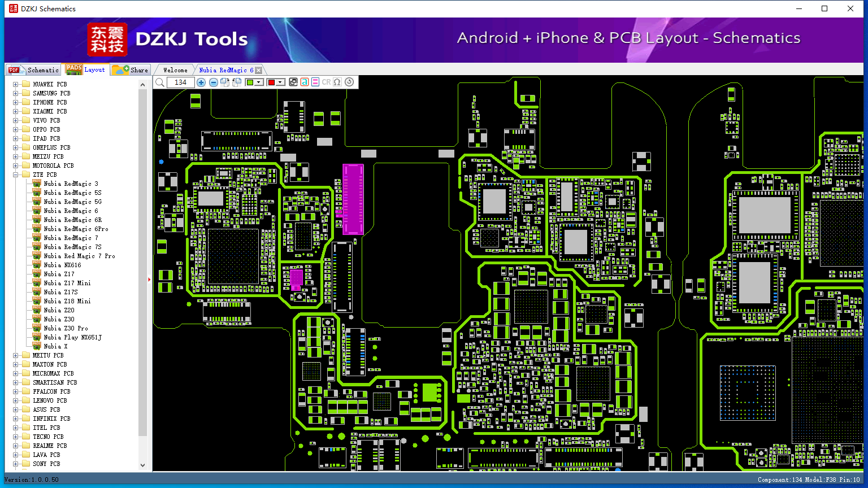This screenshot has width=868, height=488.
Task: Open Nubia Red Magic 7 Pro layout
Action: 79,256
